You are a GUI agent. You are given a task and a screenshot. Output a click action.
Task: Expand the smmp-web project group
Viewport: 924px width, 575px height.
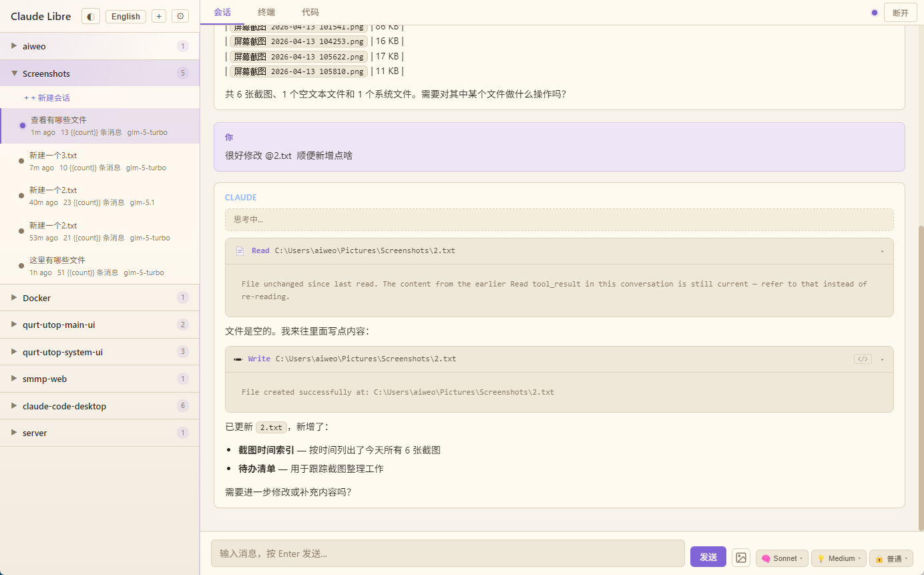pos(99,379)
